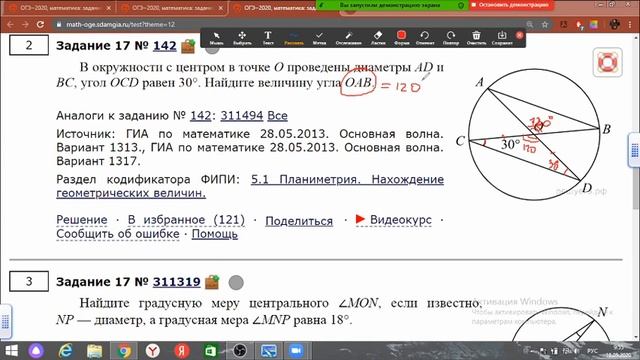The height and width of the screenshot is (360, 640).
Task: Open task number 311319 link
Action: [176, 282]
